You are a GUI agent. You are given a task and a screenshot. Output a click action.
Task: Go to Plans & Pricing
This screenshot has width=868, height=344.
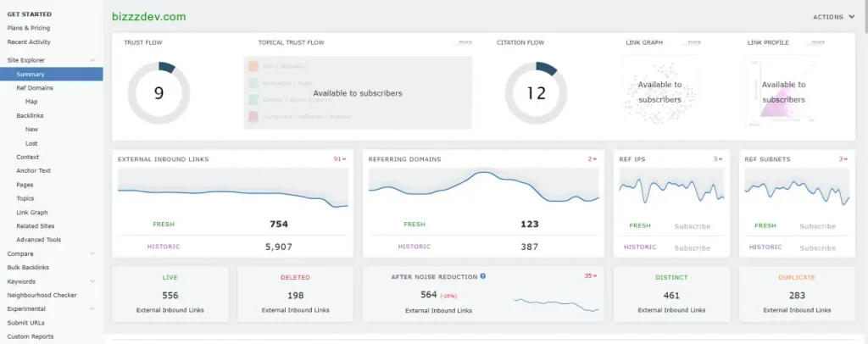(28, 28)
